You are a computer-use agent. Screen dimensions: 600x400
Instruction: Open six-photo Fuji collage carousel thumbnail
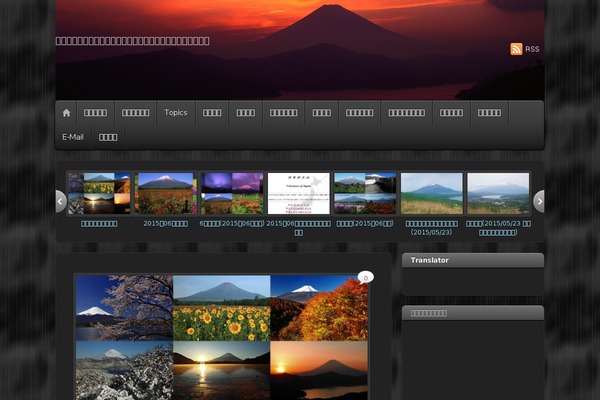point(99,193)
